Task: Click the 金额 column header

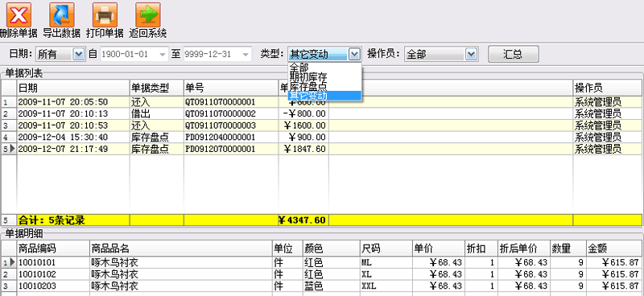Action: [613, 249]
